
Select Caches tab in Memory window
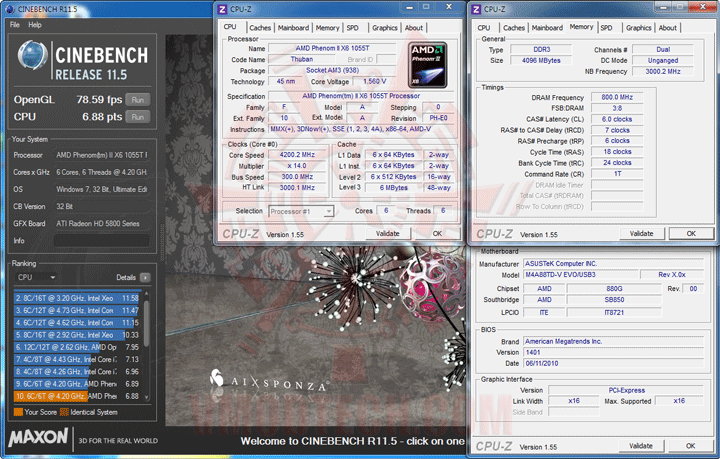coord(514,28)
